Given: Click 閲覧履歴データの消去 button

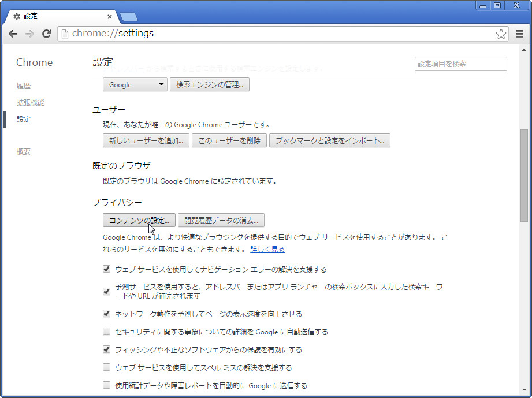Looking at the screenshot, I should pos(221,220).
